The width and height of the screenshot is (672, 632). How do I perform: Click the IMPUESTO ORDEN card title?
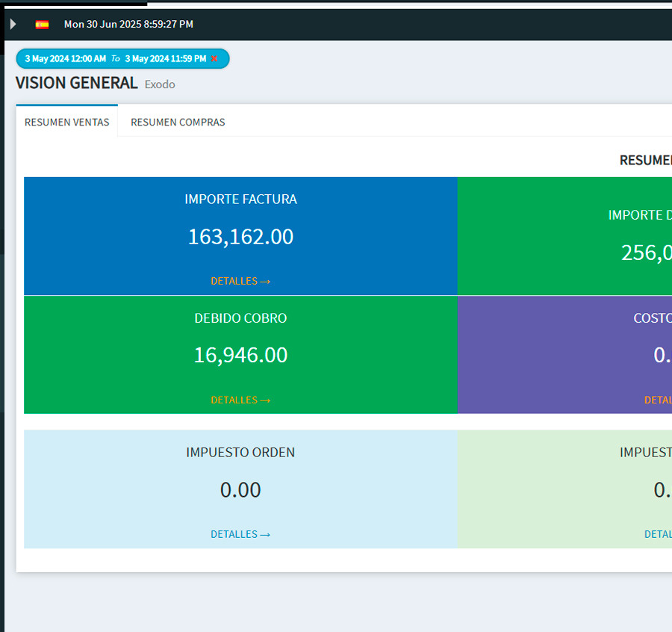coord(240,453)
